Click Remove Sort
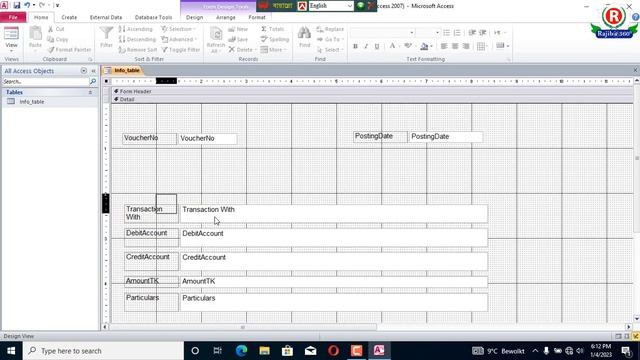 click(138, 49)
